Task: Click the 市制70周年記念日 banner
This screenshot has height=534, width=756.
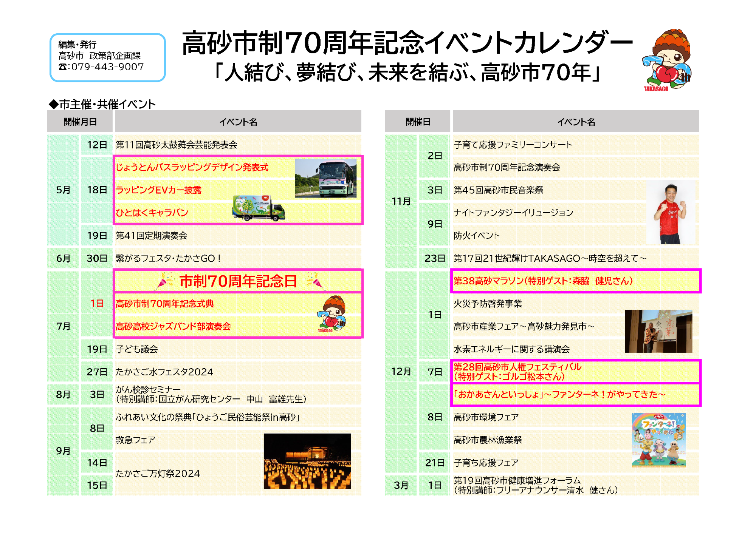Action: (238, 281)
